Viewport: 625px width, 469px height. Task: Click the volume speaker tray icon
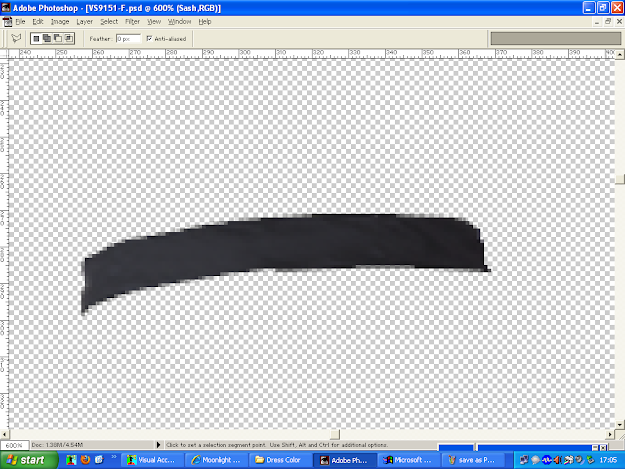click(558, 460)
